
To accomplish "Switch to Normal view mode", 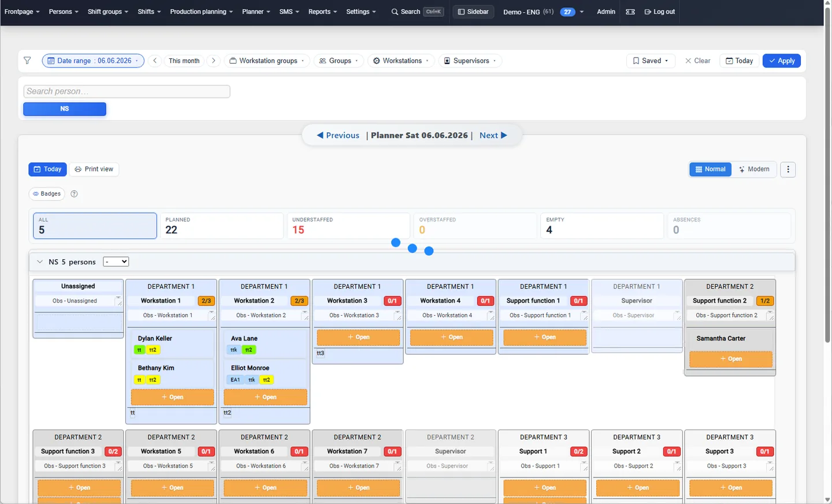I will pyautogui.click(x=711, y=169).
